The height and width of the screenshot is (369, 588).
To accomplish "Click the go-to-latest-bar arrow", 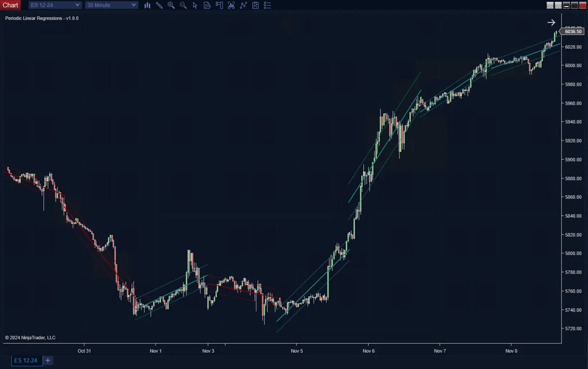I will point(551,22).
